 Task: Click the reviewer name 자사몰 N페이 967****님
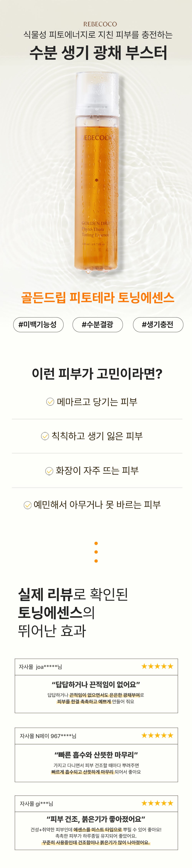click(48, 736)
